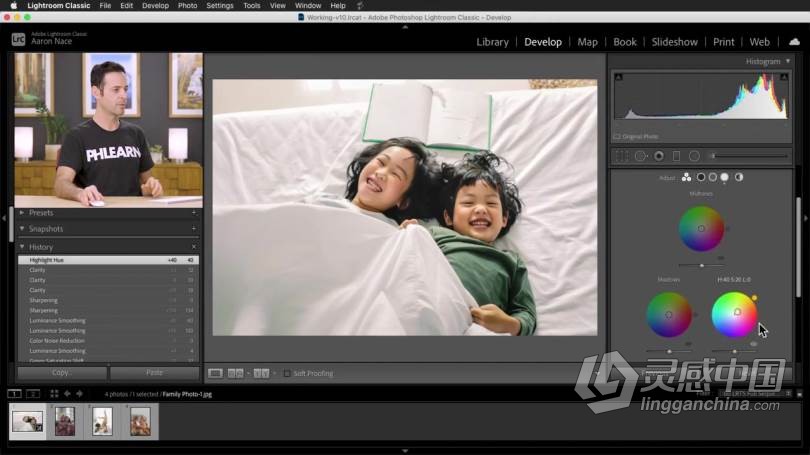
Task: Select main window display button 1
Action: coord(14,394)
